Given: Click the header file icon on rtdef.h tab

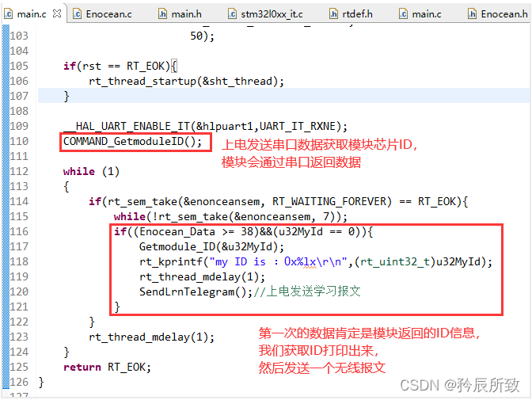Looking at the screenshot, I should (x=334, y=14).
